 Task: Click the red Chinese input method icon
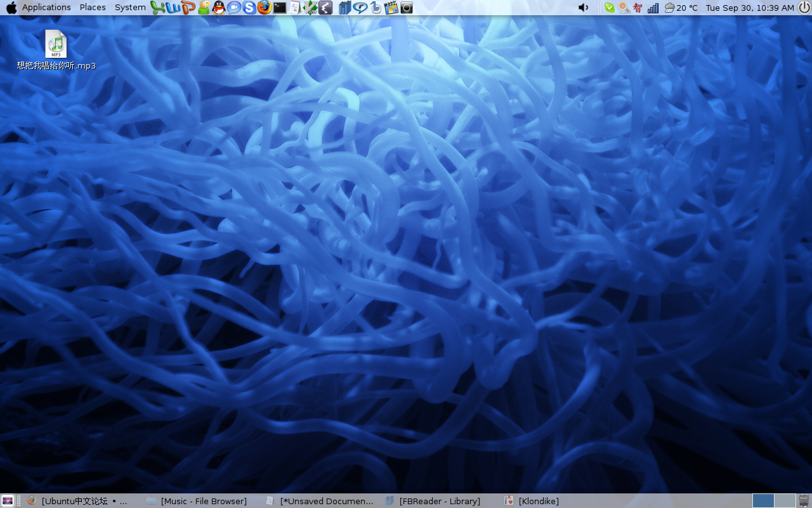click(638, 8)
